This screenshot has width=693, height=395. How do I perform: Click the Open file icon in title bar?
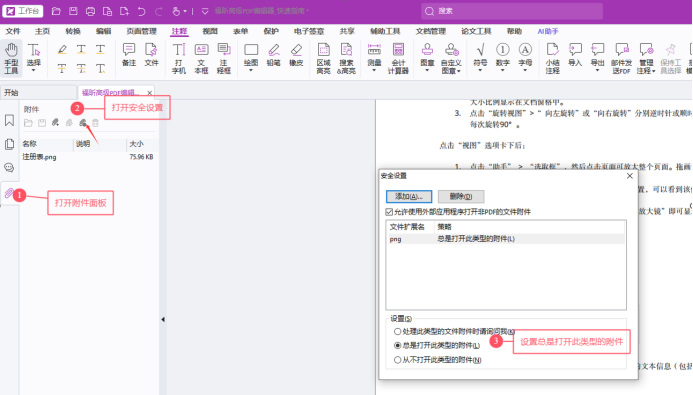tap(56, 11)
